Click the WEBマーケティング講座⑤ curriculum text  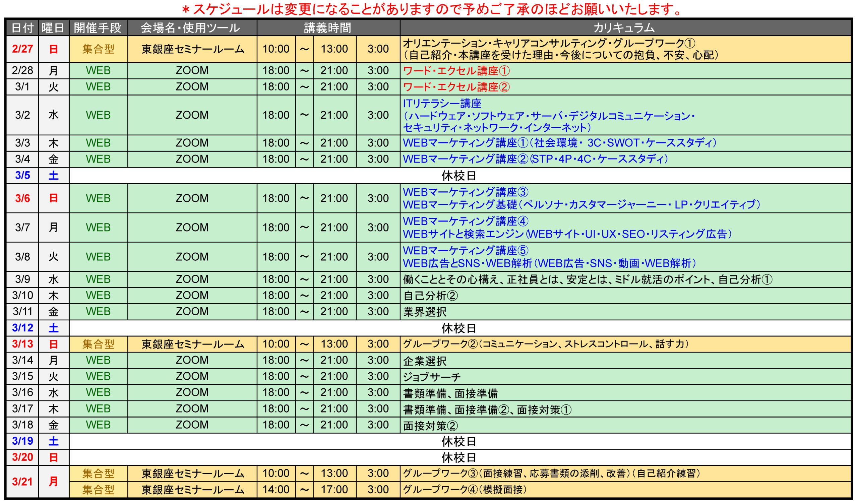(x=466, y=251)
